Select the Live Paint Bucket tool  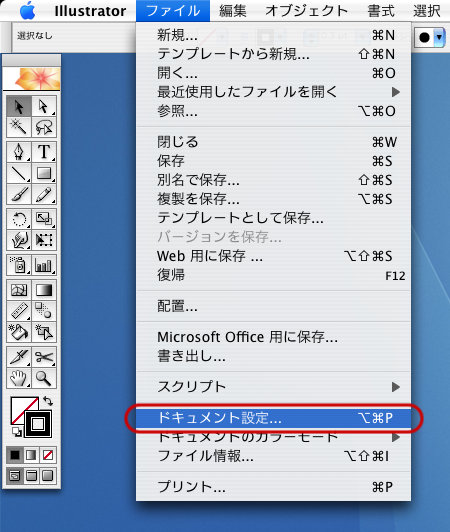click(19, 332)
